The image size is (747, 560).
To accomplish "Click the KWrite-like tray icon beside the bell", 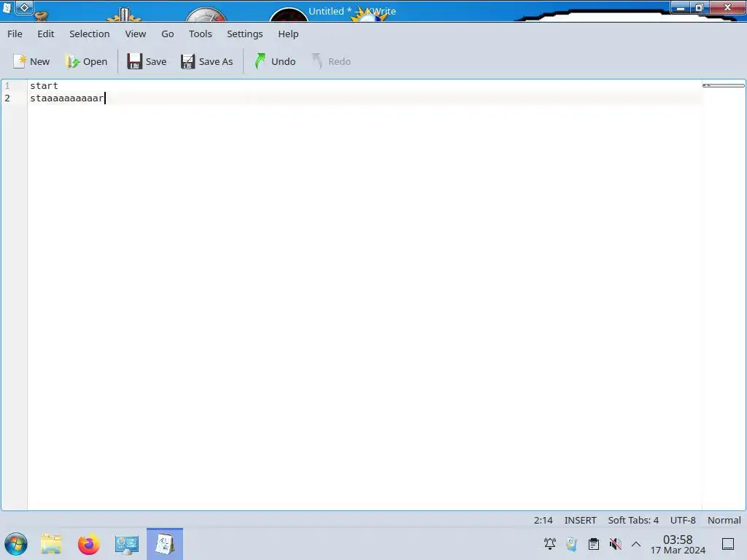I will (x=572, y=544).
